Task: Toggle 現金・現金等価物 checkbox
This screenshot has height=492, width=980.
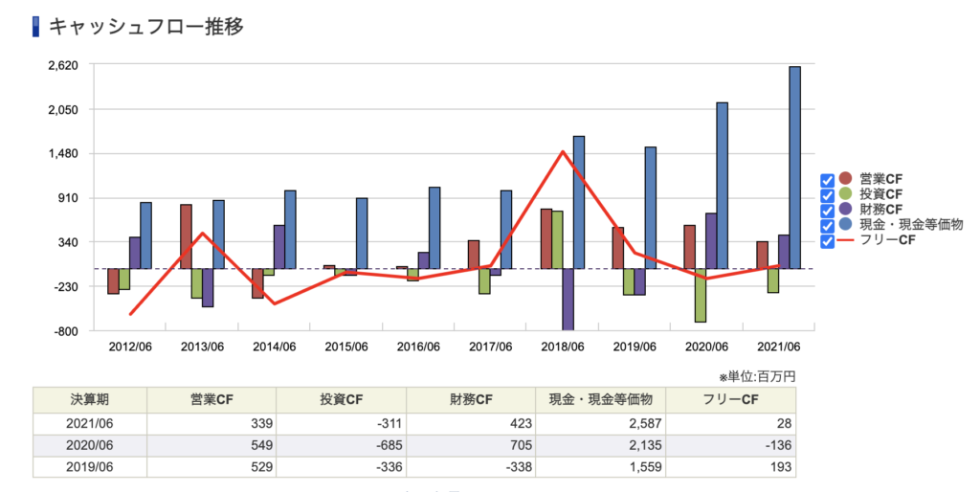Action: [827, 226]
